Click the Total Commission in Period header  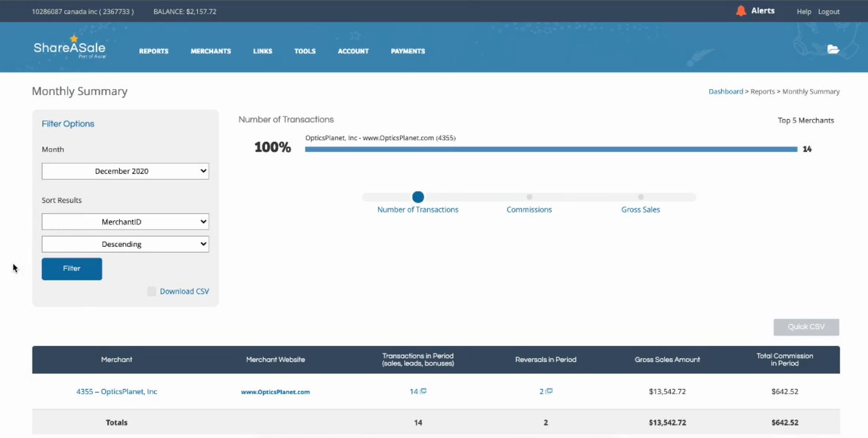[785, 359]
